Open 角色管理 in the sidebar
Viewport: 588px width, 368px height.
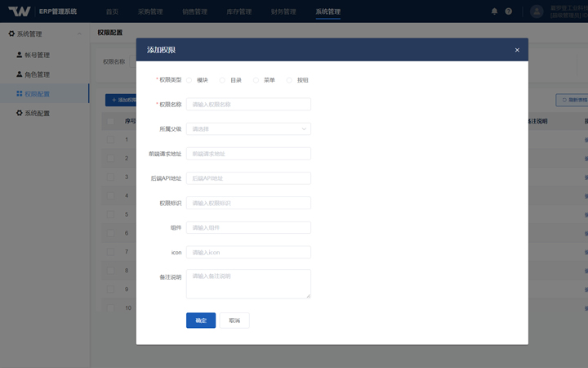pyautogui.click(x=38, y=74)
